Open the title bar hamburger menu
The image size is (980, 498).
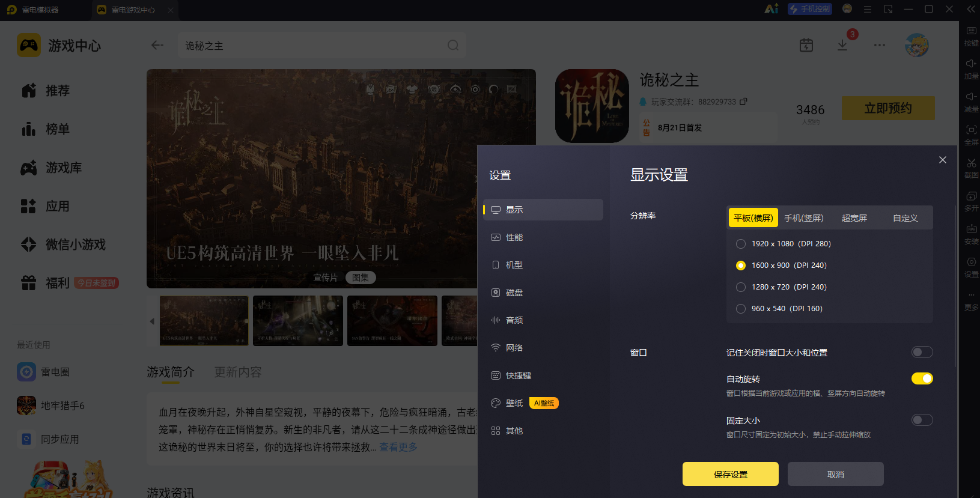pyautogui.click(x=868, y=9)
